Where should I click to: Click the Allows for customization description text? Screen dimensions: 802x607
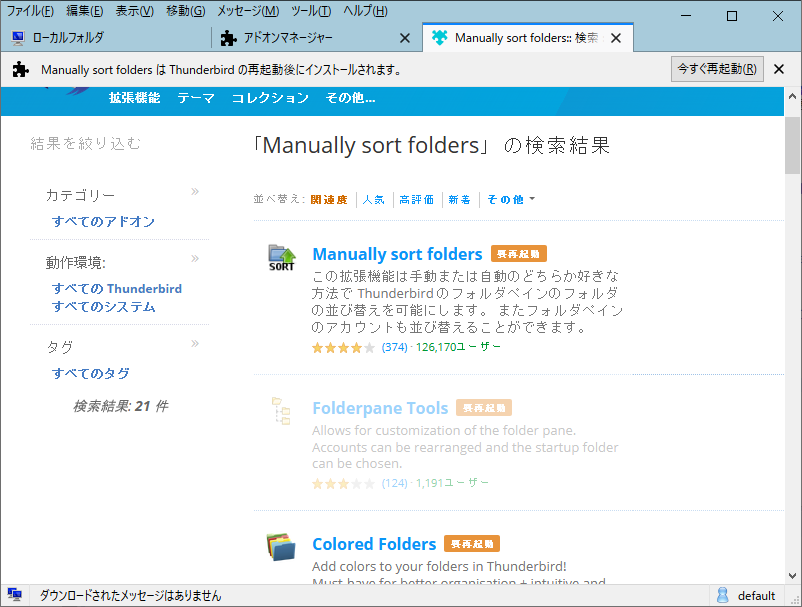click(x=465, y=447)
